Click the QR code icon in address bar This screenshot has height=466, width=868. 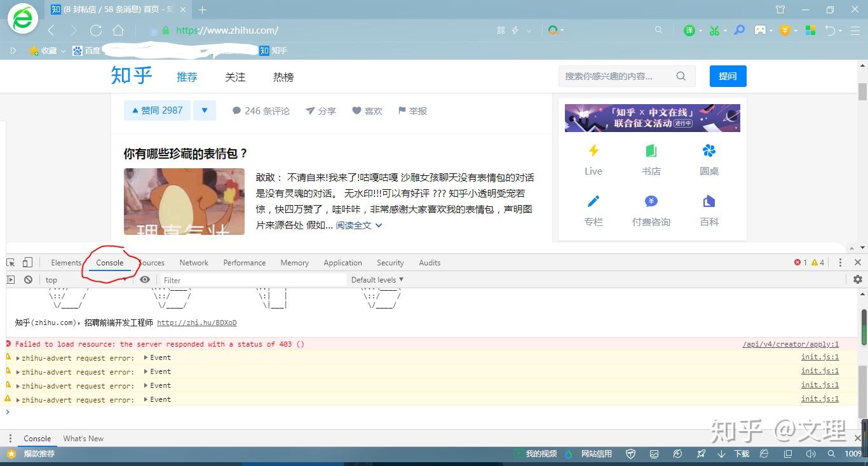[x=501, y=30]
